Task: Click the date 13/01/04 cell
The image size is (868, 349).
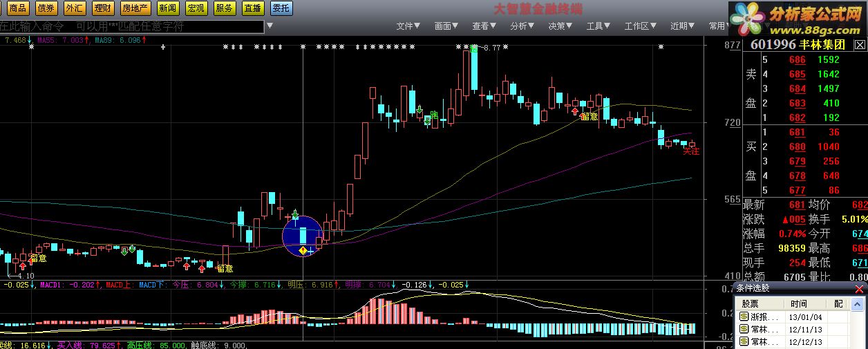Action: pyautogui.click(x=806, y=317)
